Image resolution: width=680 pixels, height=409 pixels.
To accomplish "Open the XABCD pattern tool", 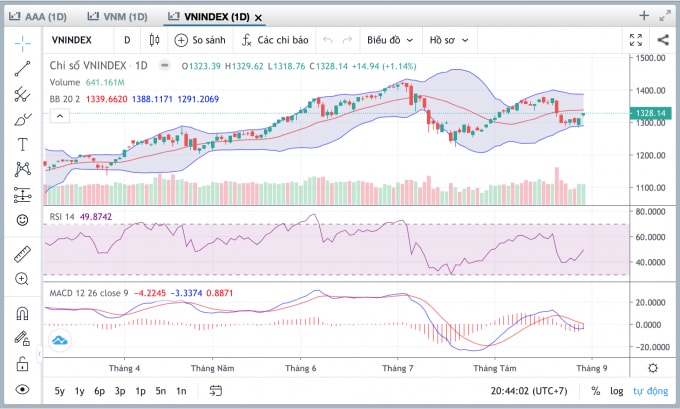I will [x=23, y=169].
